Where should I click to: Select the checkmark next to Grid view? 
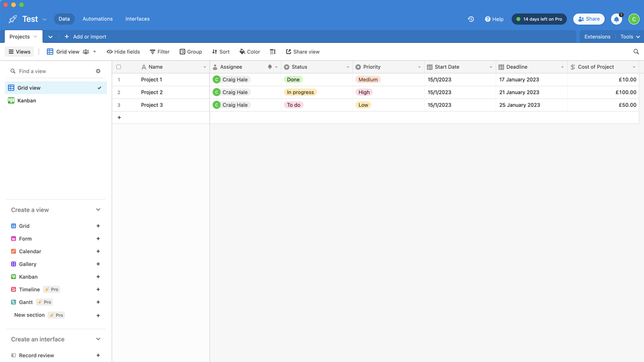tap(99, 87)
